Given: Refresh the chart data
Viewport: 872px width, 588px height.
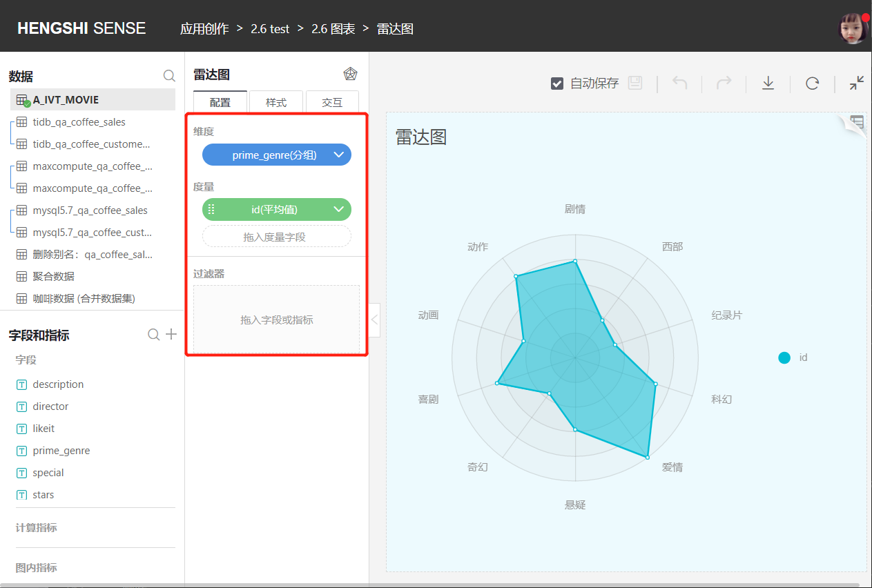Looking at the screenshot, I should tap(812, 83).
